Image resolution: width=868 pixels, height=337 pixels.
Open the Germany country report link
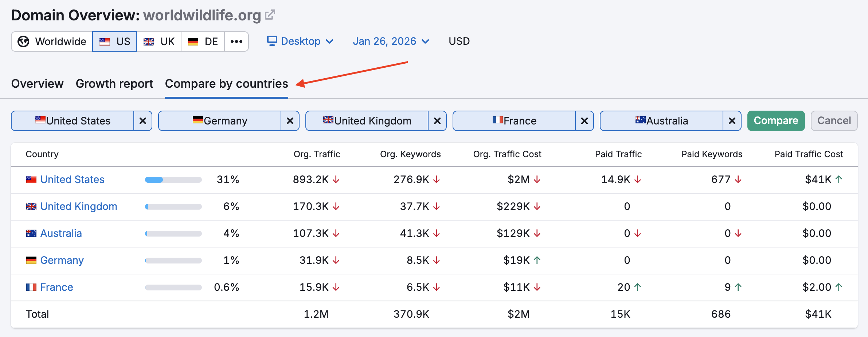pyautogui.click(x=62, y=260)
